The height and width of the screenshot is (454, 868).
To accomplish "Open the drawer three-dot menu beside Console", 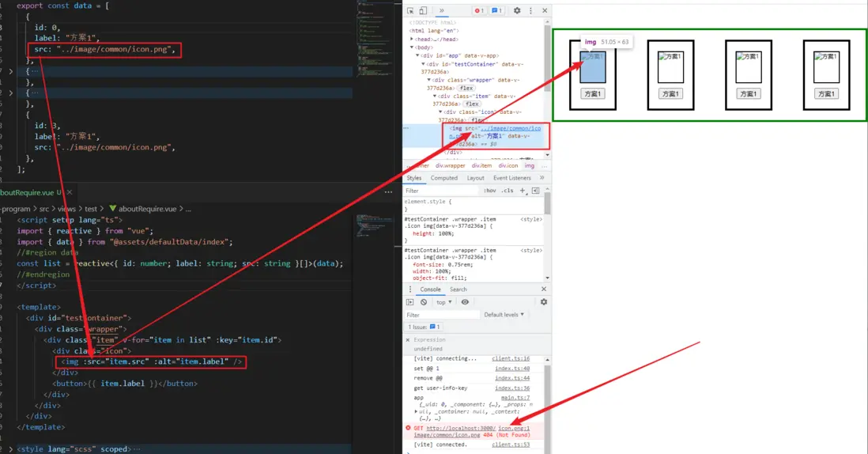I will 410,289.
